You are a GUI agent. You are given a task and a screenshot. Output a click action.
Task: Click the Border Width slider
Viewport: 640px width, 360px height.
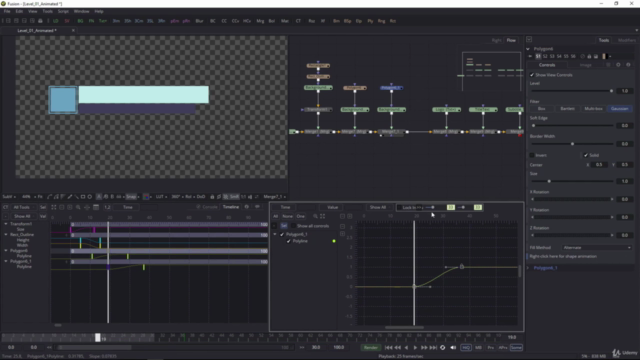[572, 144]
